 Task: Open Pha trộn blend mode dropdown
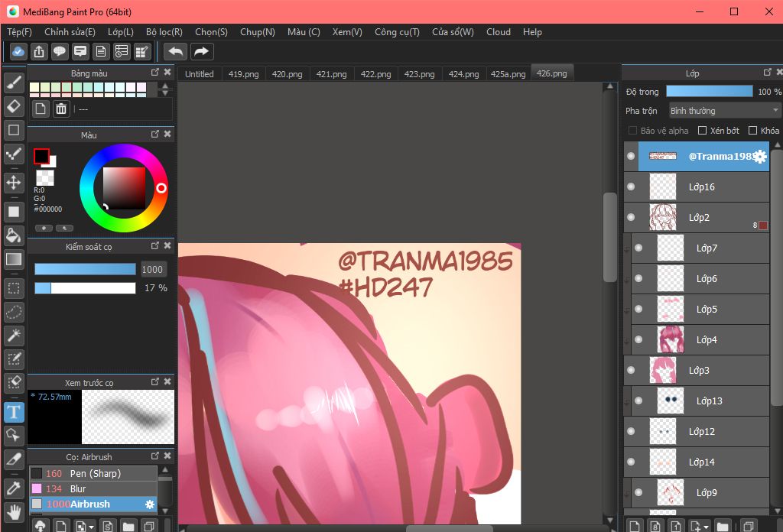tap(725, 110)
